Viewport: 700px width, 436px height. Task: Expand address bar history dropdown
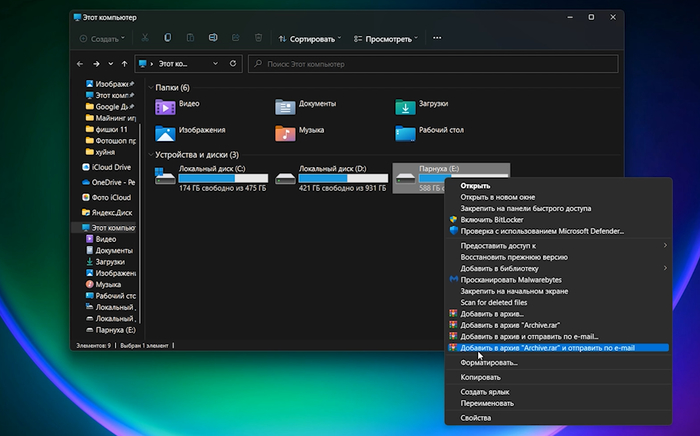point(216,63)
